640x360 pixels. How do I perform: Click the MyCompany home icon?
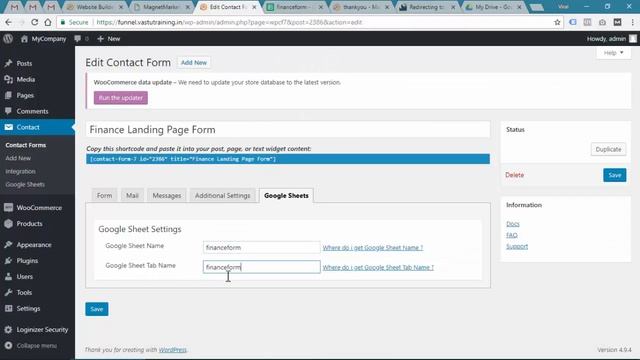(24, 39)
